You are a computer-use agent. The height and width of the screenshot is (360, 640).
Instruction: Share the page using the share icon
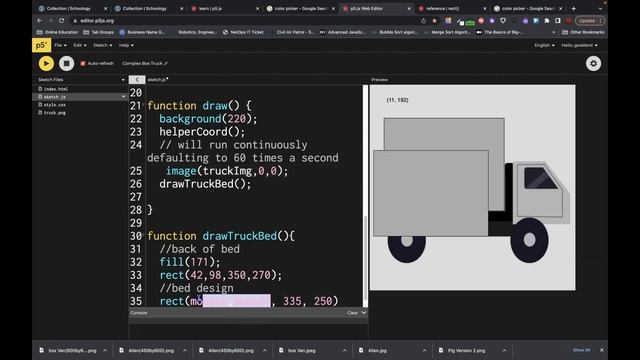423,20
